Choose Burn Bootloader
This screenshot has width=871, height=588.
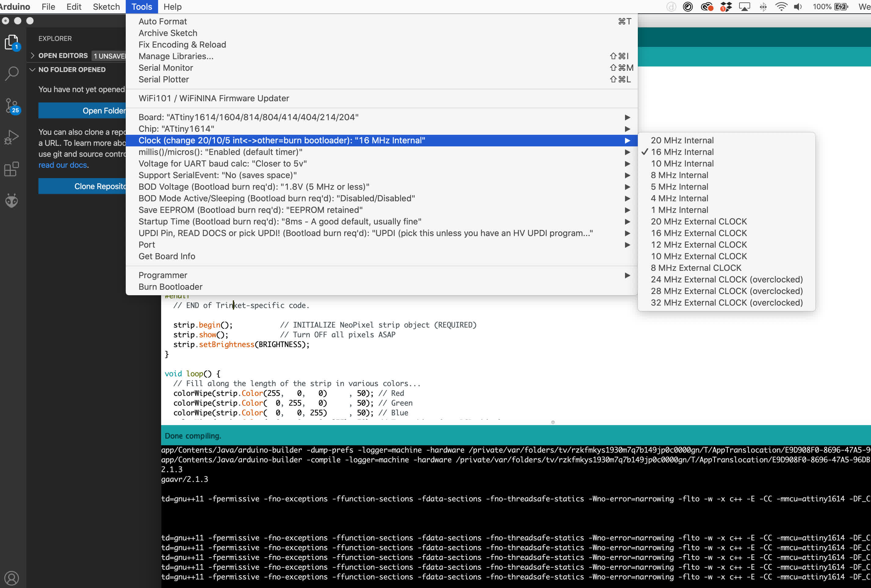pos(381,287)
